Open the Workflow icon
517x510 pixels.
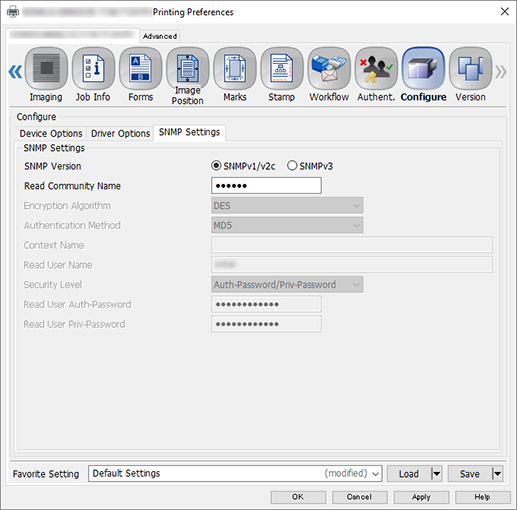click(x=329, y=68)
